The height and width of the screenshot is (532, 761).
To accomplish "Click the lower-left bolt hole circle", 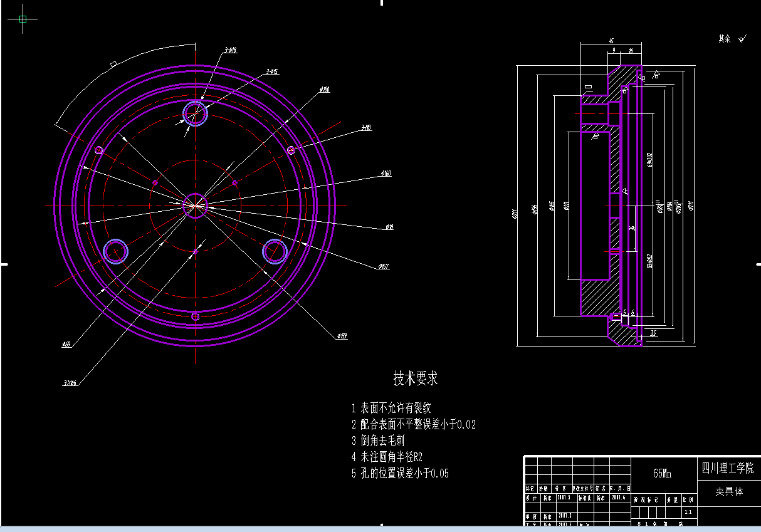I will click(115, 253).
